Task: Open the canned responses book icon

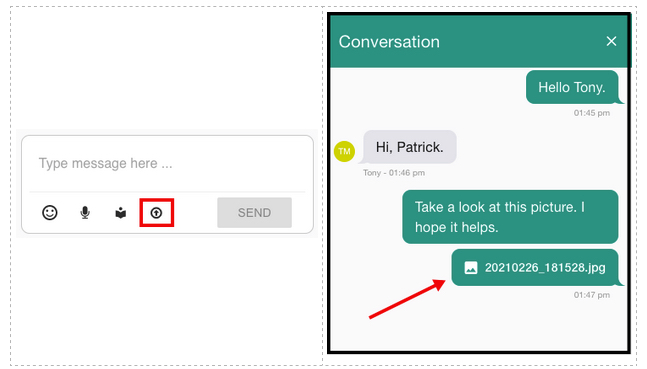Action: point(120,213)
